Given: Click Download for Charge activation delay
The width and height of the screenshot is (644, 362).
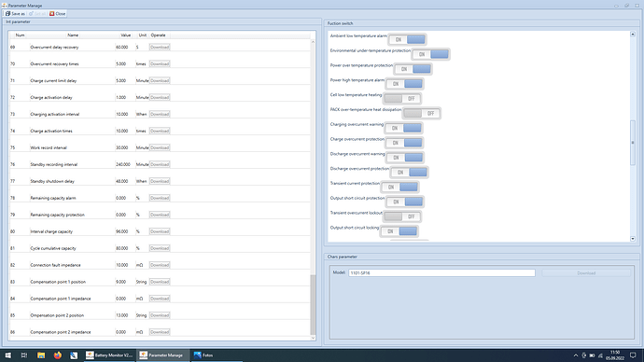Looking at the screenshot, I should 160,98.
